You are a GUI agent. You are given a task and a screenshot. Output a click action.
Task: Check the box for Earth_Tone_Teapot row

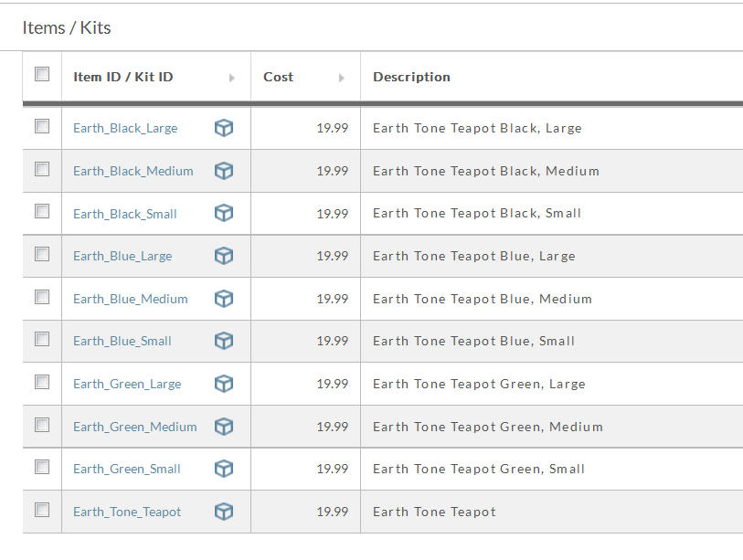[42, 510]
